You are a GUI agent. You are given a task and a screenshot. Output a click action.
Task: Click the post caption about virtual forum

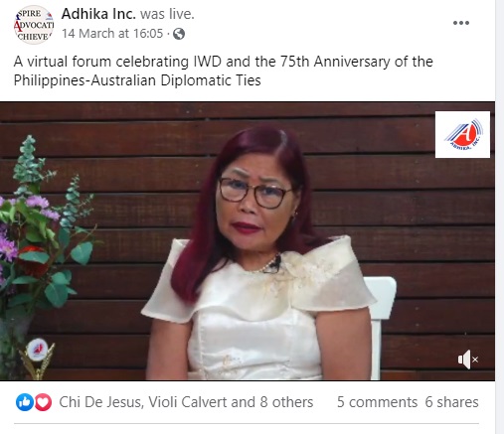223,71
